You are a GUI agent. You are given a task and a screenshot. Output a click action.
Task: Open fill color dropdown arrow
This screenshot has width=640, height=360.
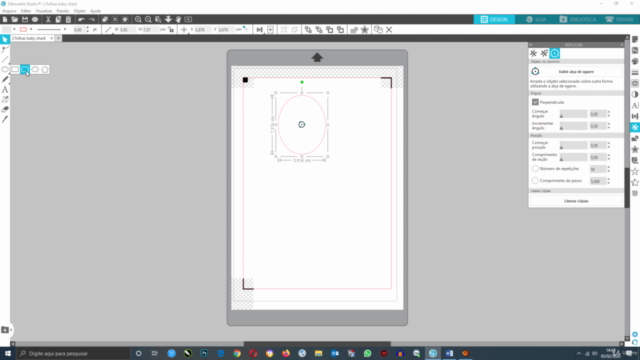pyautogui.click(x=14, y=29)
